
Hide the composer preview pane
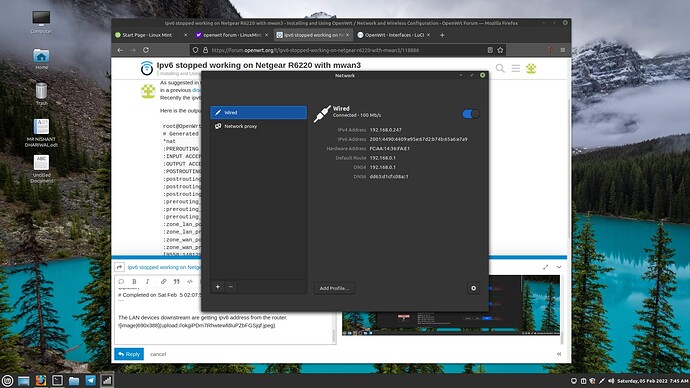559,354
